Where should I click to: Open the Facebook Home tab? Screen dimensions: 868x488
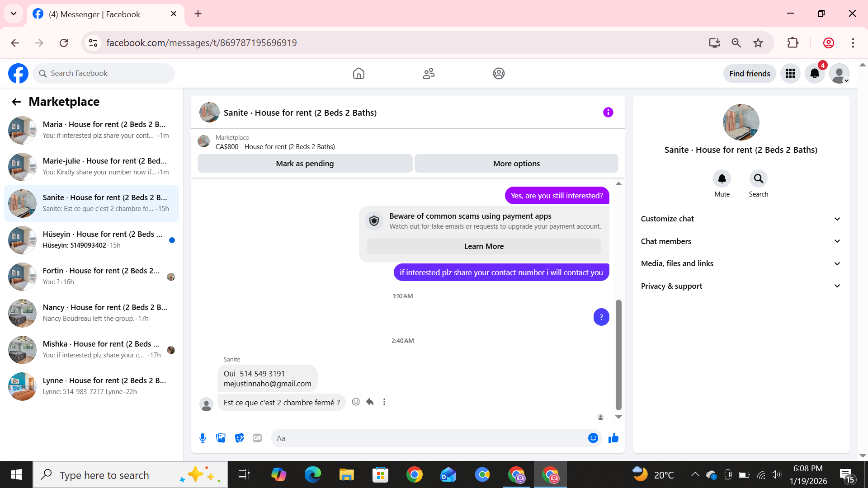pos(359,74)
